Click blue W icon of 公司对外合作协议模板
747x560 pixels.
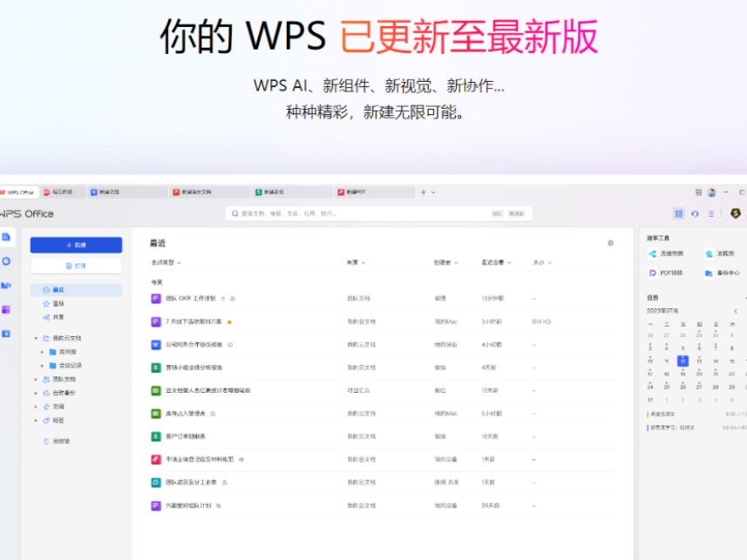pos(156,345)
